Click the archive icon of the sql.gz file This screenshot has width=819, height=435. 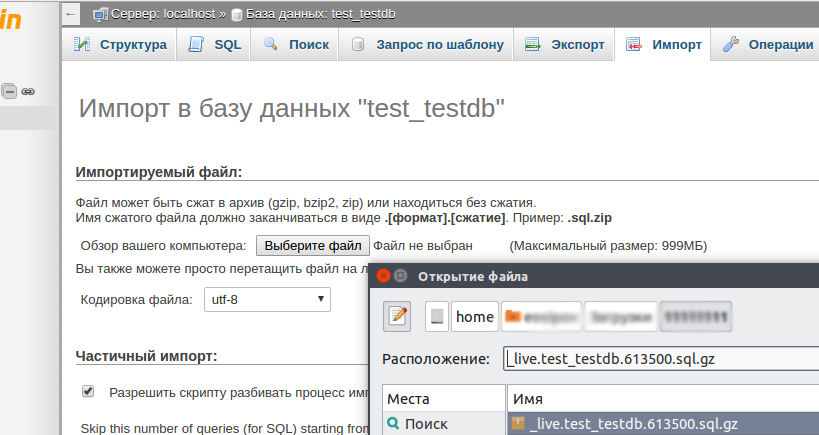pyautogui.click(x=518, y=424)
